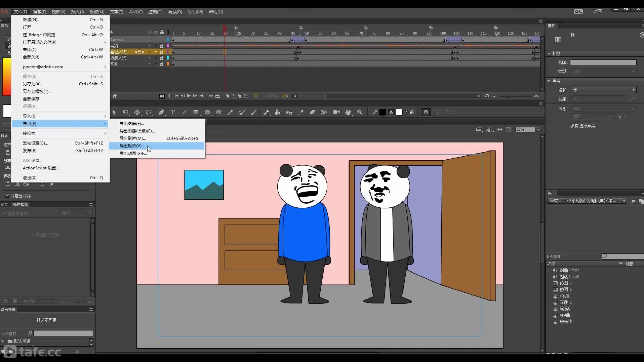
Task: Toggle lock on the 背景 layer
Action: (162, 64)
